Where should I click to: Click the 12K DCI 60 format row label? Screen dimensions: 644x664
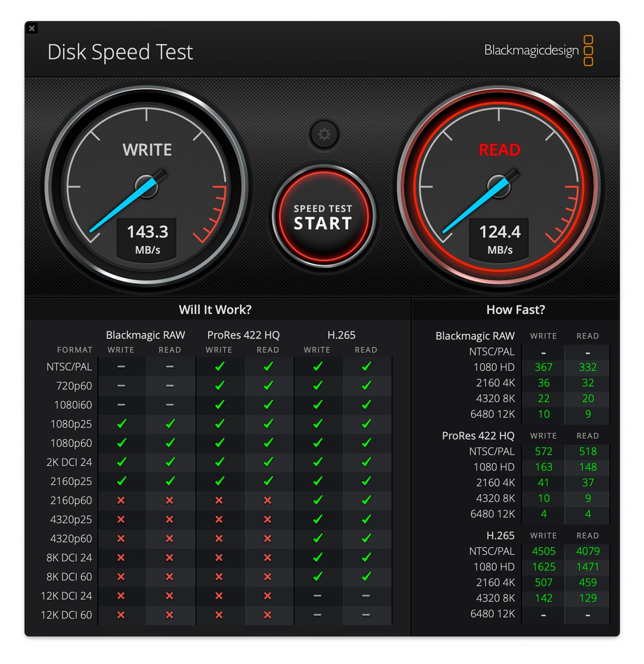click(x=66, y=615)
